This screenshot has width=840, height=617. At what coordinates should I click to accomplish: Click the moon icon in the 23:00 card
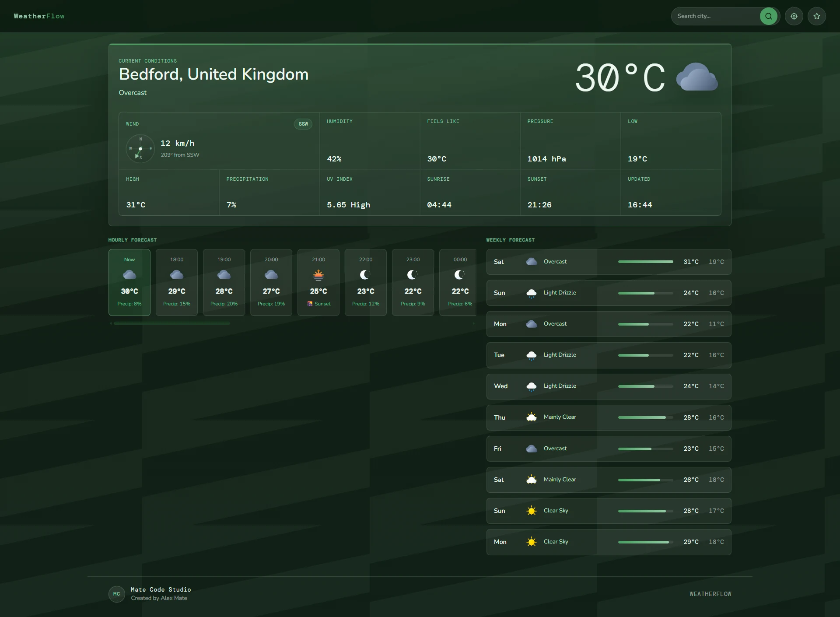[x=413, y=275]
